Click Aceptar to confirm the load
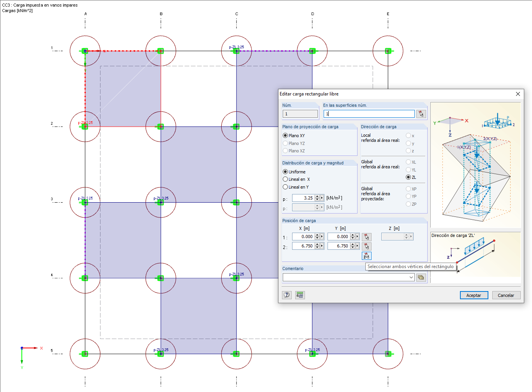 pos(474,295)
